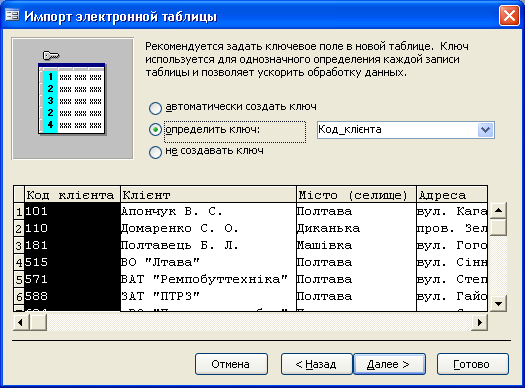Click the client 'Апончук В. С.' cell
Screen dimensions: 525x388
(208, 211)
